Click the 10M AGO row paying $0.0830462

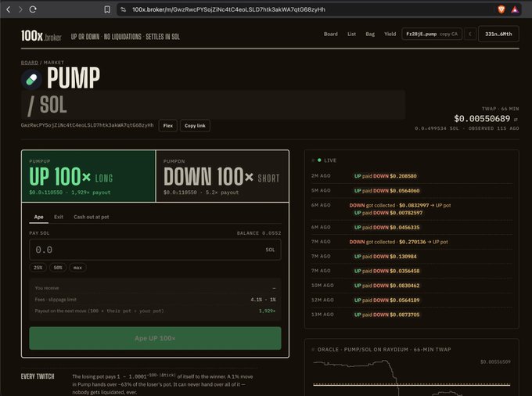[x=412, y=286]
